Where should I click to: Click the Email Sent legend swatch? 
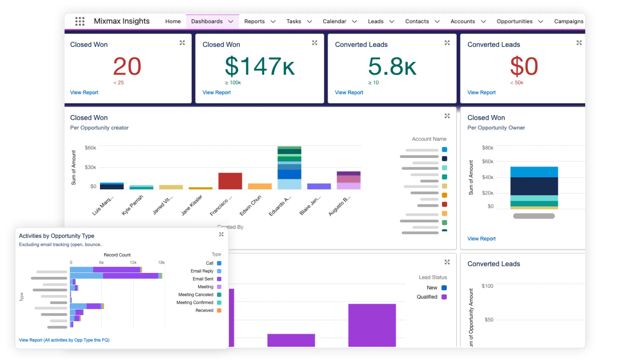point(219,279)
